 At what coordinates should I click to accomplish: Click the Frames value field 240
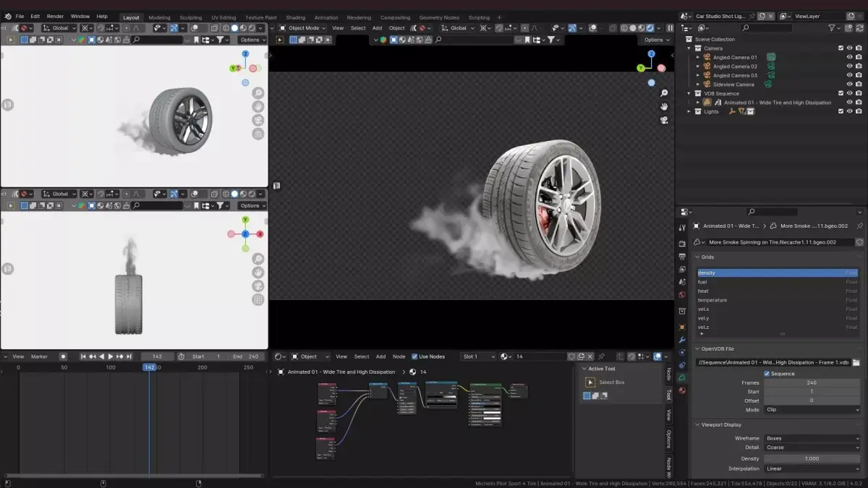click(x=812, y=382)
